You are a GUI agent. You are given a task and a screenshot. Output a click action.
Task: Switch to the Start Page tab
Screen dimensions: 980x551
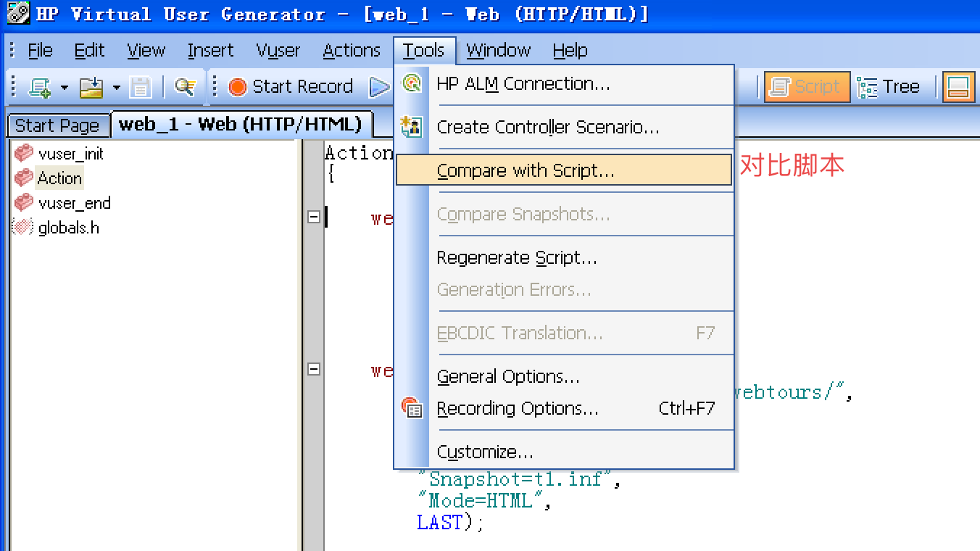coord(57,125)
